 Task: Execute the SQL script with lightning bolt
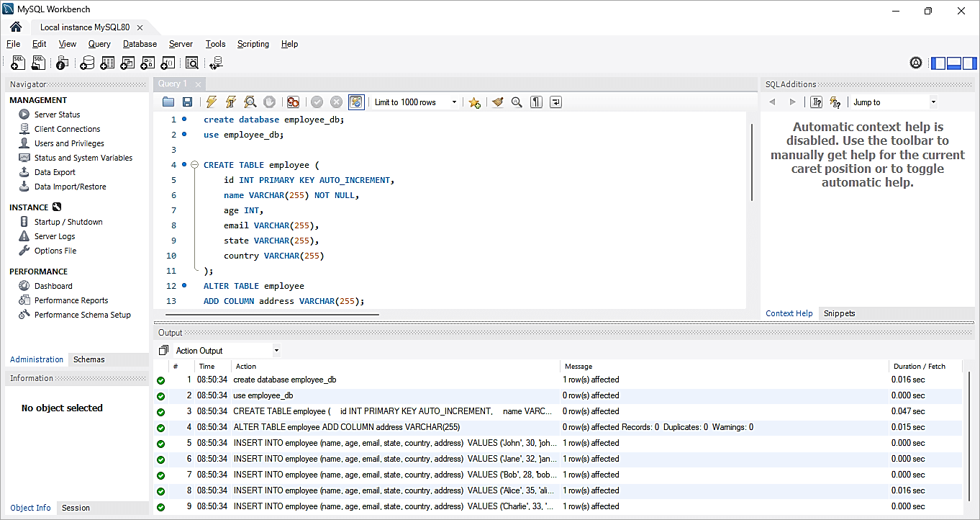[x=212, y=102]
